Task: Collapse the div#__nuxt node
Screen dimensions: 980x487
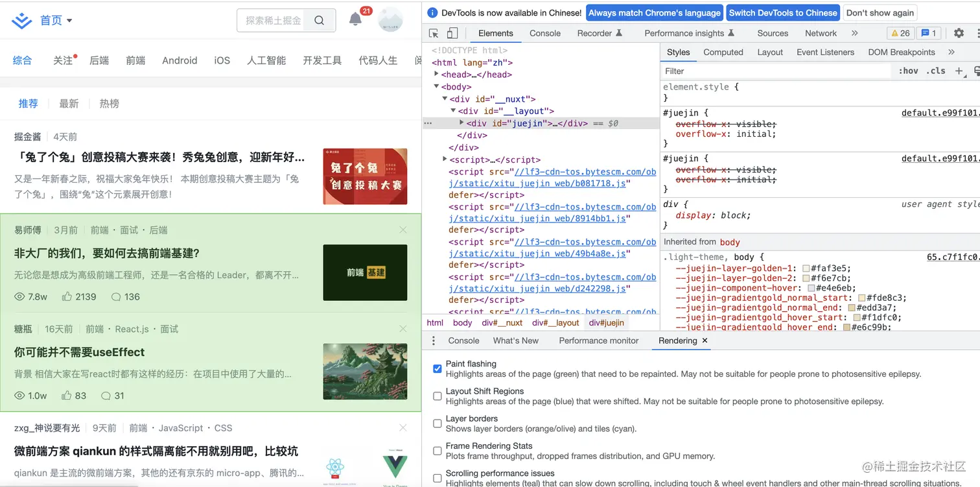Action: [x=445, y=99]
